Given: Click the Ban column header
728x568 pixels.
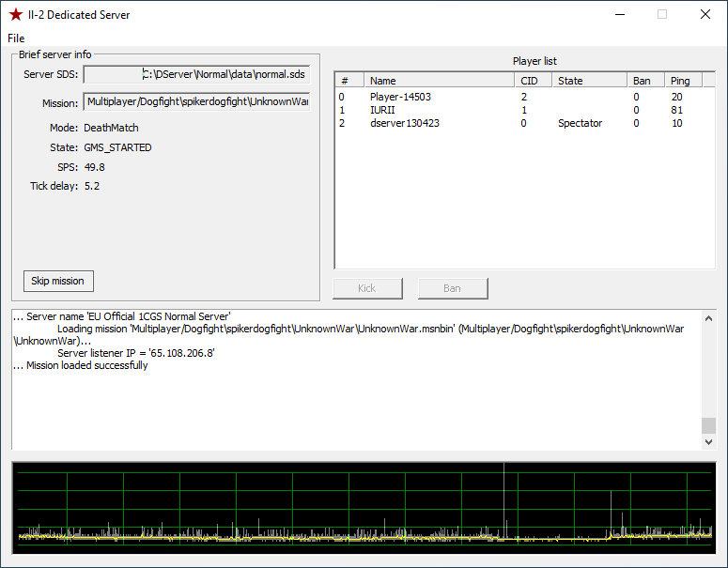Looking at the screenshot, I should pyautogui.click(x=645, y=81).
